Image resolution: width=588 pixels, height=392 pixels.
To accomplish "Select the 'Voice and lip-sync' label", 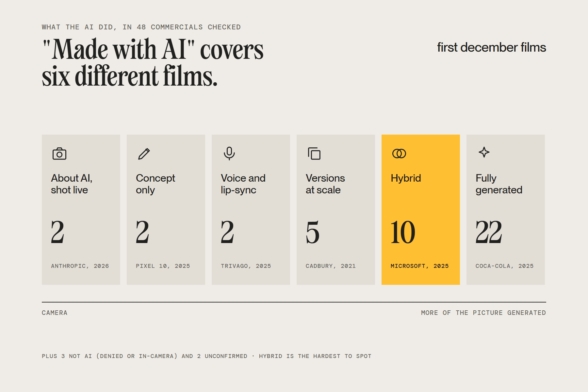I will (x=243, y=184).
